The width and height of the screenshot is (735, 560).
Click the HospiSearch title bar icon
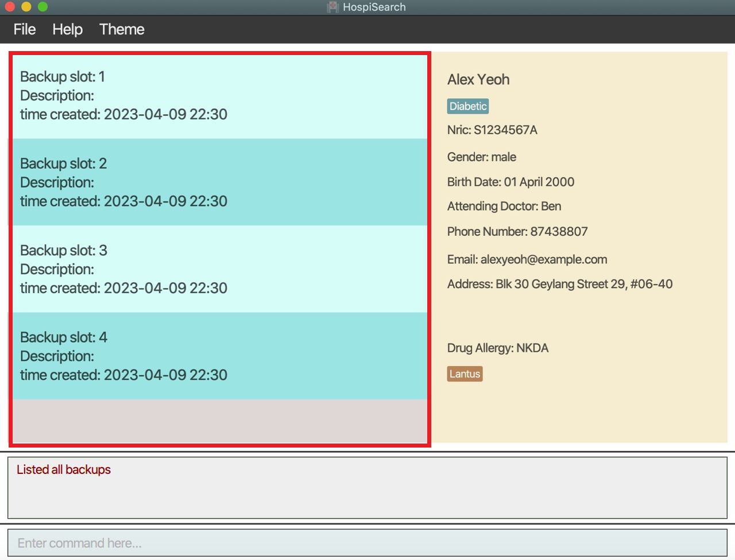tap(332, 7)
